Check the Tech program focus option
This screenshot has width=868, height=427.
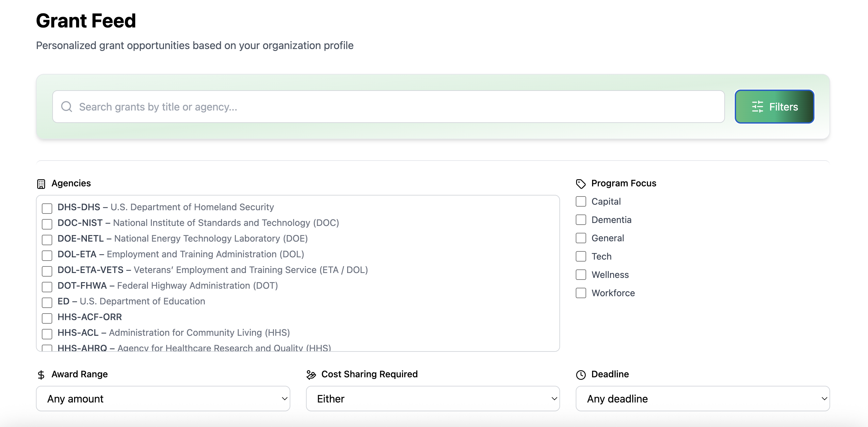pos(581,256)
